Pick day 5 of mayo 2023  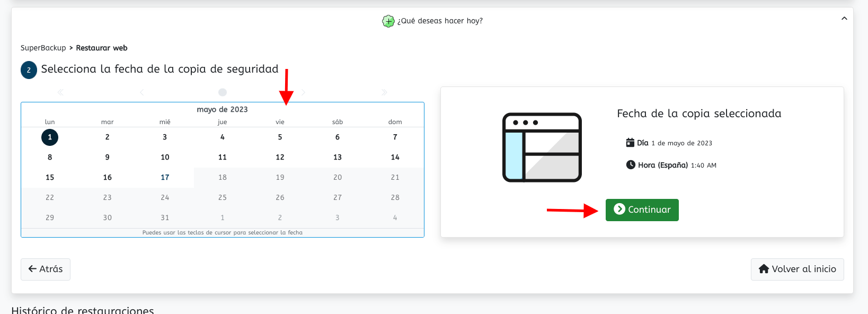(280, 137)
